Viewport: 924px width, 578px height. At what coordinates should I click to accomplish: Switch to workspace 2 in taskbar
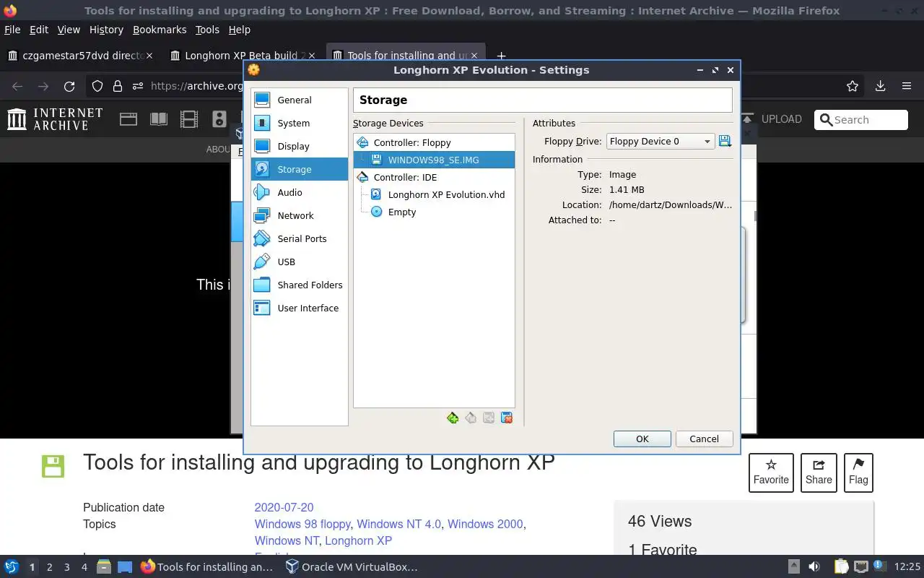(49, 567)
